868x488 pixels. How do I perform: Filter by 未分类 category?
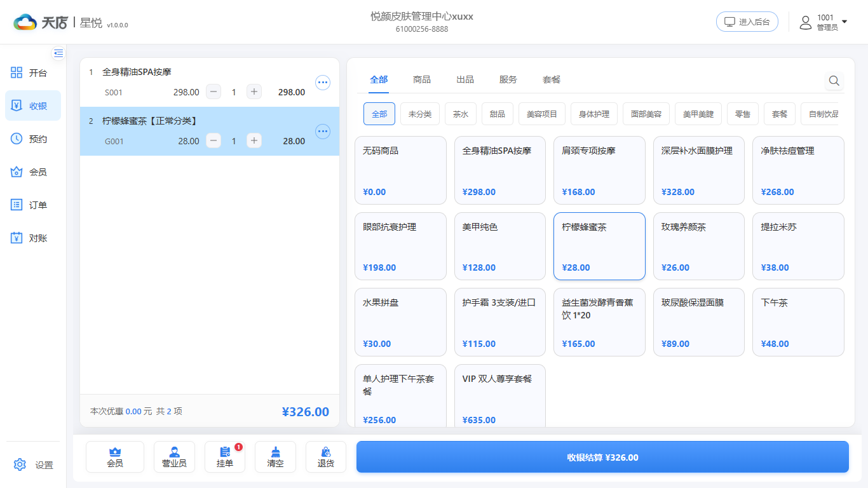(420, 114)
